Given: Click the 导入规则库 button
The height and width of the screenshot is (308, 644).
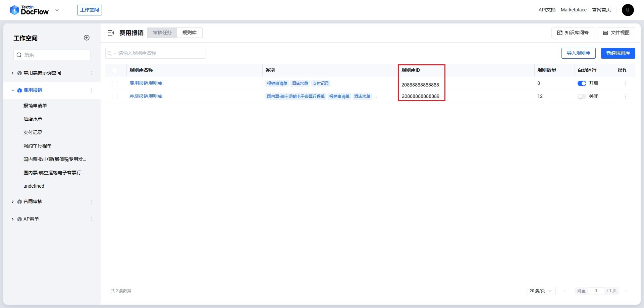Looking at the screenshot, I should click(579, 53).
